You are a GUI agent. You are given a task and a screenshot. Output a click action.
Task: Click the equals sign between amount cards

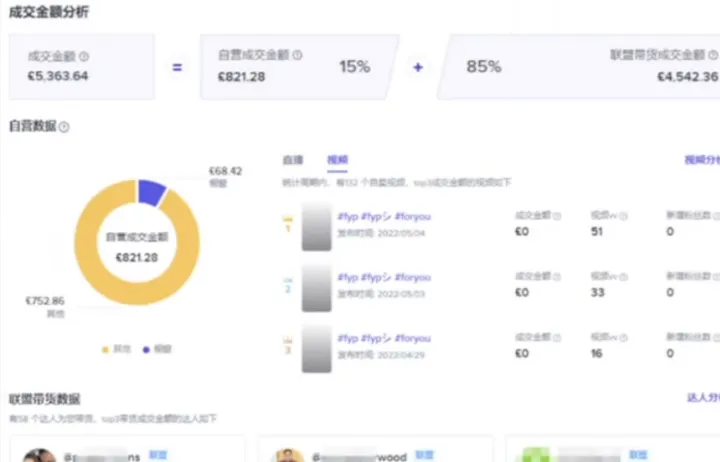point(177,68)
